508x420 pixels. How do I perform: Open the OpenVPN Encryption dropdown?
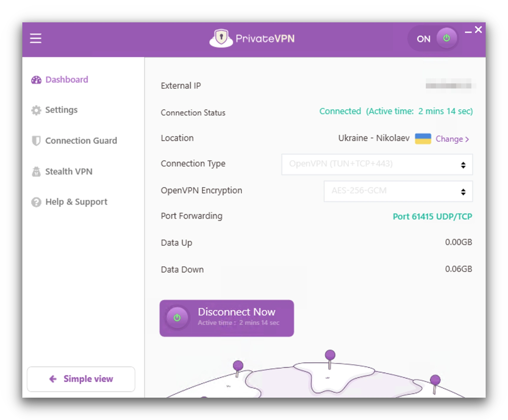coord(398,191)
